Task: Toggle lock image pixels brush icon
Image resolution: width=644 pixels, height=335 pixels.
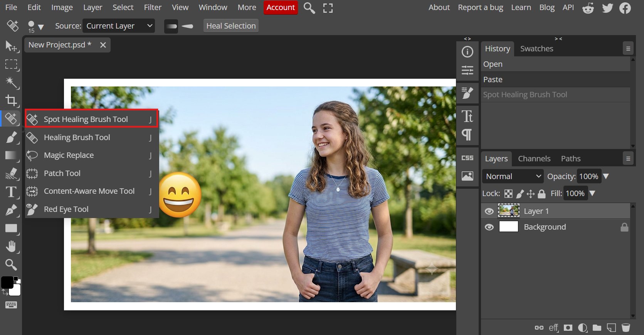Action: (x=520, y=194)
